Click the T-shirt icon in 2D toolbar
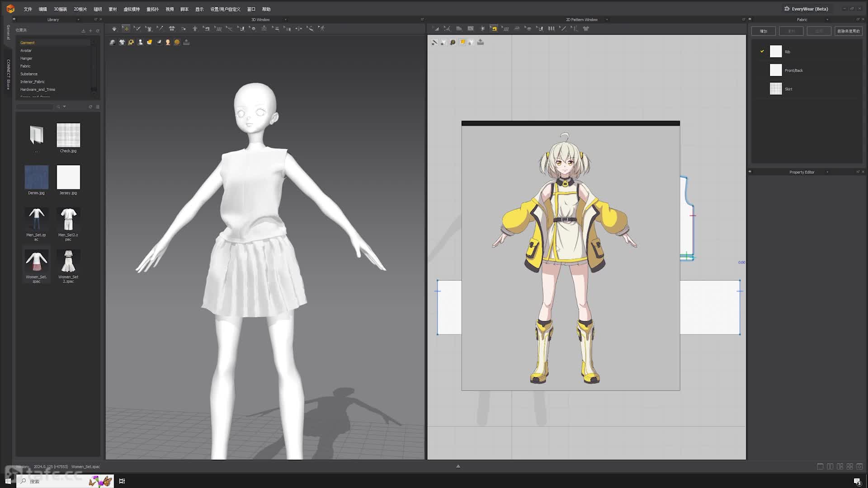The height and width of the screenshot is (488, 868). pos(586,28)
